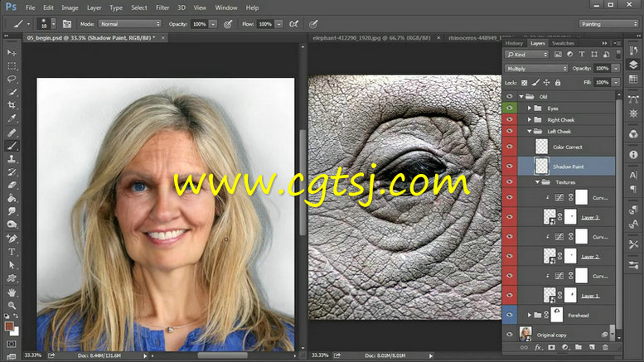This screenshot has width=644, height=362.
Task: Open the Painting workspace dropdown
Action: (x=608, y=24)
